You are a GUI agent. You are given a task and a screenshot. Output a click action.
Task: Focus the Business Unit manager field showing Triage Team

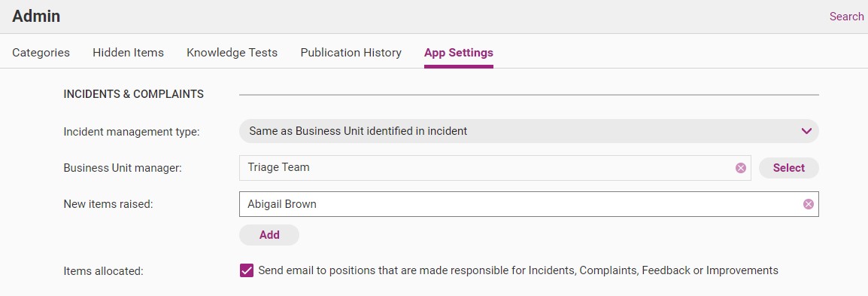[x=495, y=168]
